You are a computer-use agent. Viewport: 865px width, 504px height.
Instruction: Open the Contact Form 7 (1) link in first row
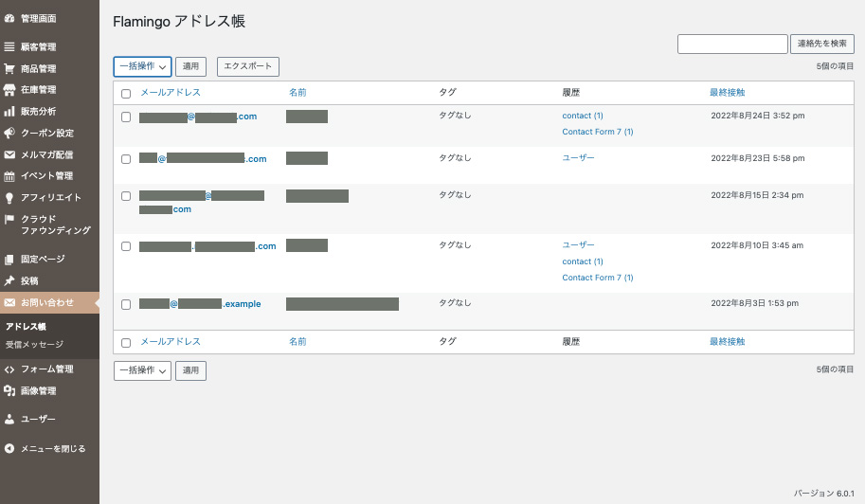pyautogui.click(x=597, y=132)
